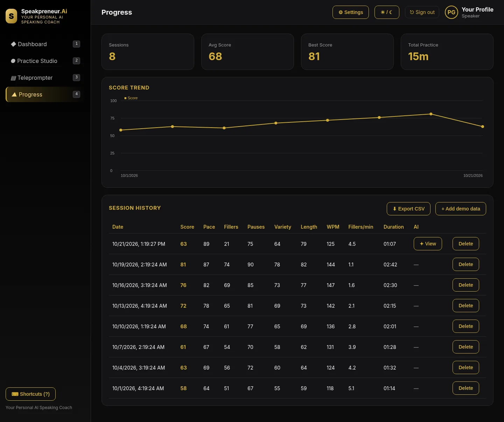
Task: Sign out of the account
Action: (422, 12)
